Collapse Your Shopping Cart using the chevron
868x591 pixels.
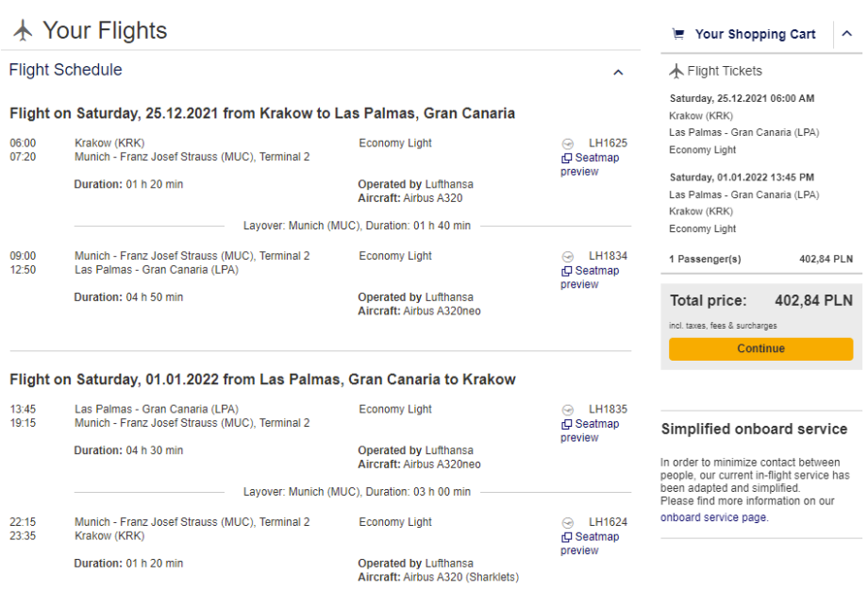click(846, 34)
